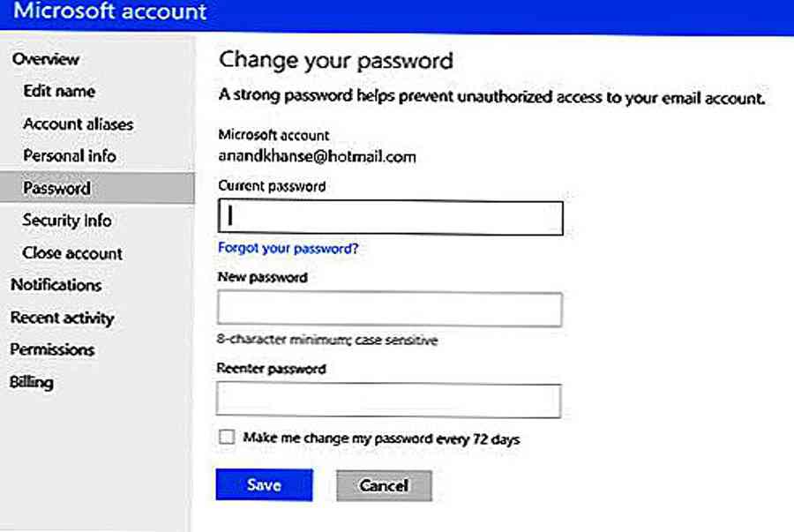Image resolution: width=794 pixels, height=532 pixels.
Task: Open Permissions section
Action: (x=52, y=349)
